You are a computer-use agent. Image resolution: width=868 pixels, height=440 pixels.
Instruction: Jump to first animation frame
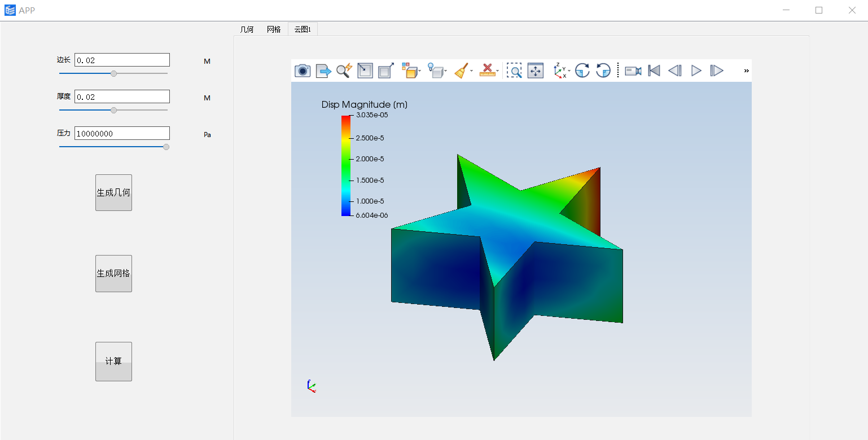click(x=654, y=71)
